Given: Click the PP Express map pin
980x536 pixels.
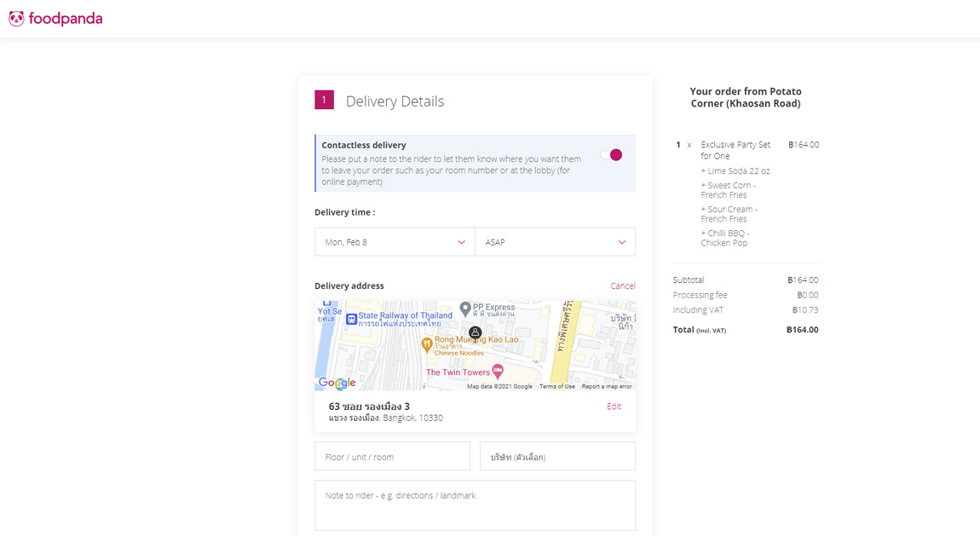Looking at the screenshot, I should pos(465,308).
